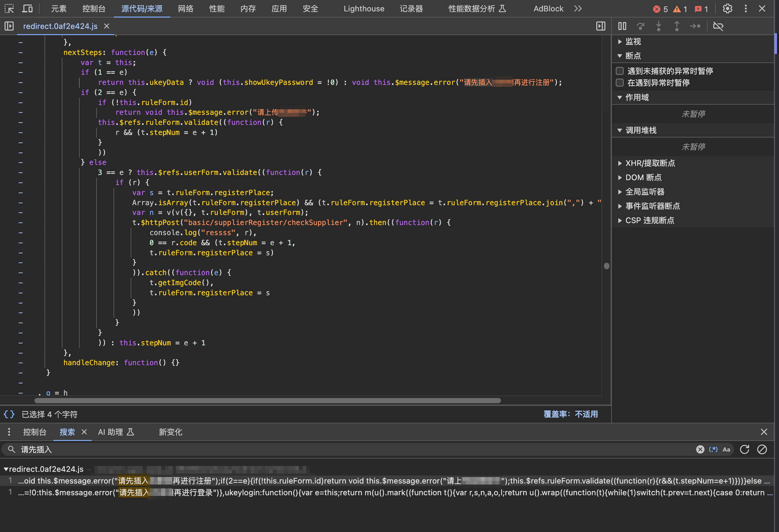Step into next function call
779x532 pixels.
click(659, 26)
